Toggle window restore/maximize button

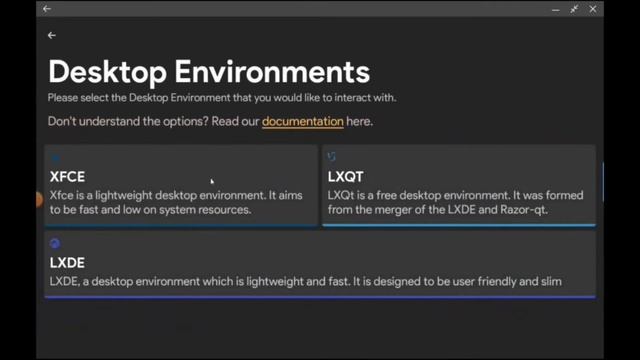point(574,9)
